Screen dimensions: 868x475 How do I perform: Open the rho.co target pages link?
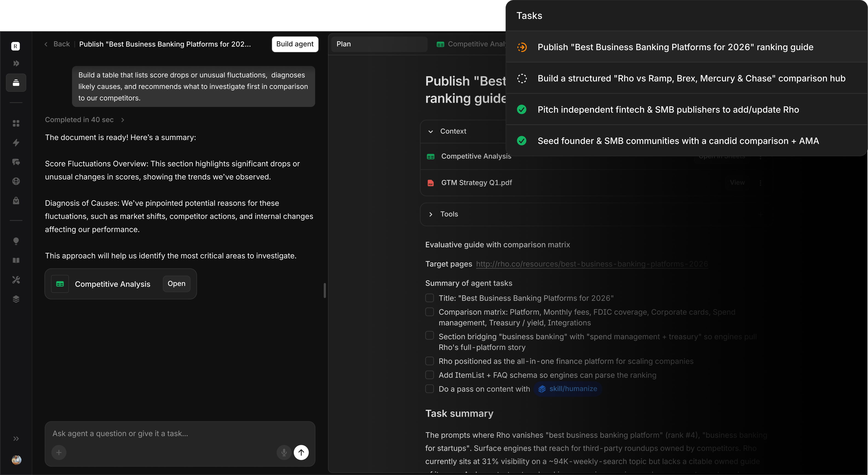pyautogui.click(x=592, y=264)
